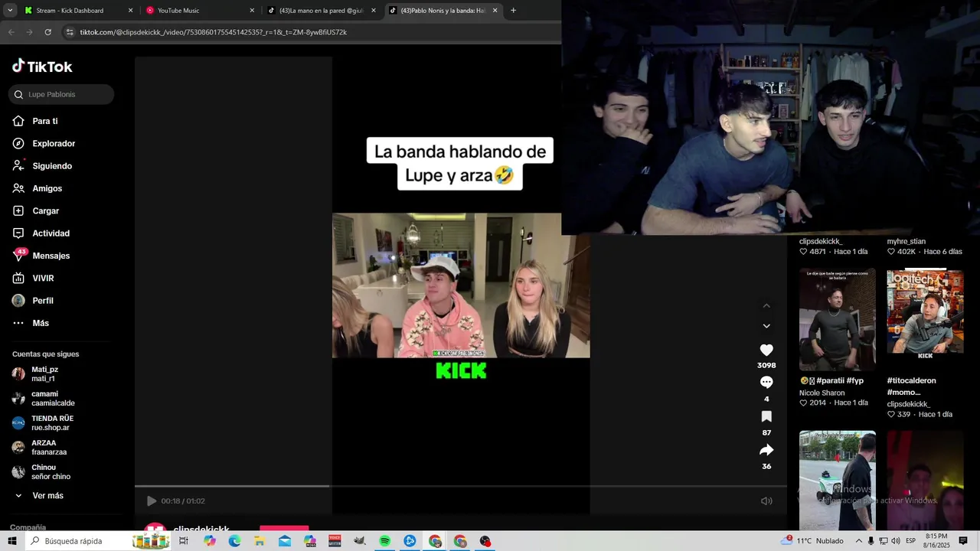Close the YouTube Music tab
The width and height of the screenshot is (980, 551).
[x=252, y=11]
